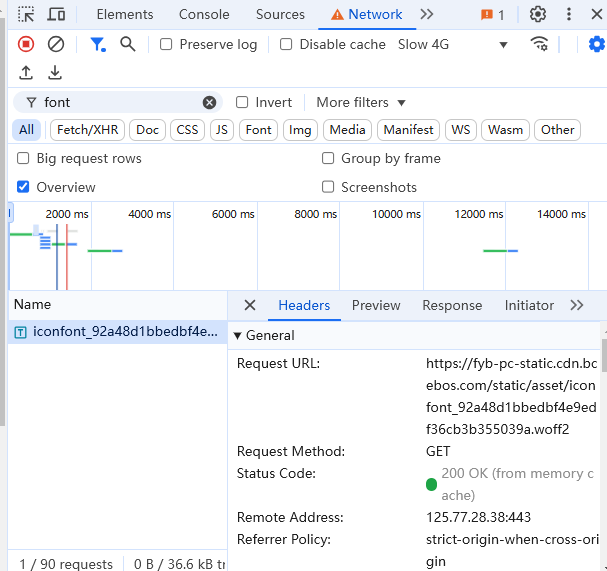Filter by CSS requests

187,130
